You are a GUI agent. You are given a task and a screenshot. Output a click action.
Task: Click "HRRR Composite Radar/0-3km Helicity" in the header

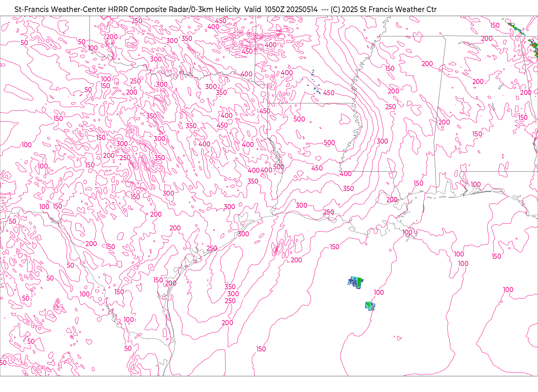click(174, 10)
